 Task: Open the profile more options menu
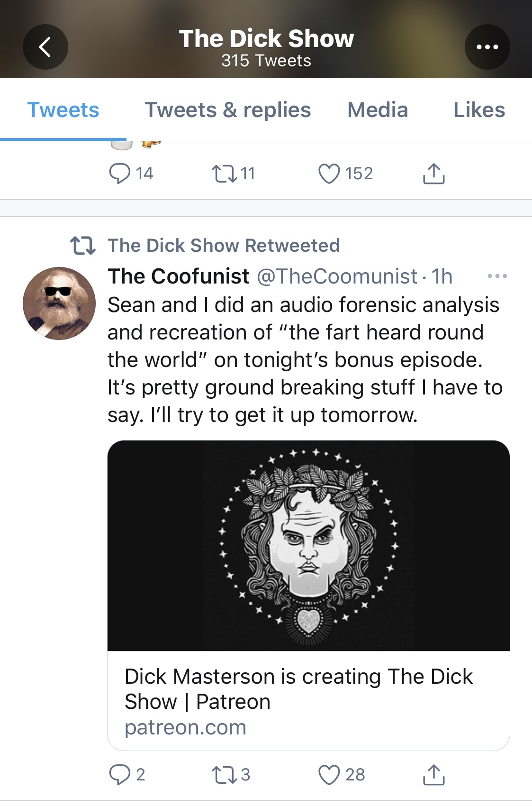point(487,47)
